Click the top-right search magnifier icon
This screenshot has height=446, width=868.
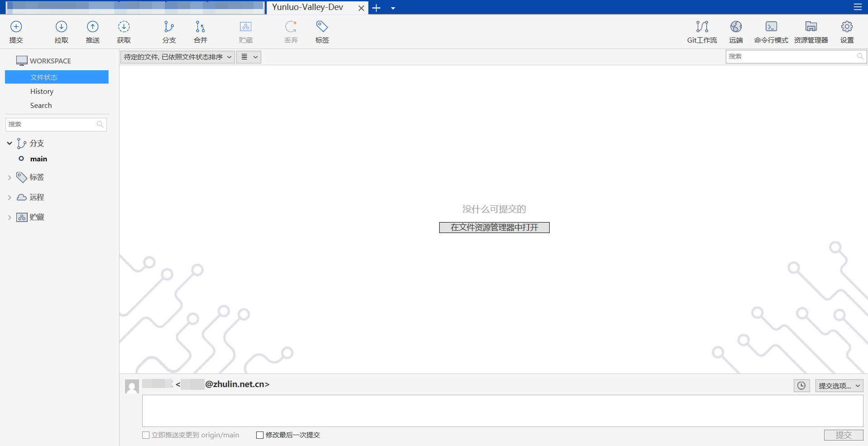coord(860,57)
